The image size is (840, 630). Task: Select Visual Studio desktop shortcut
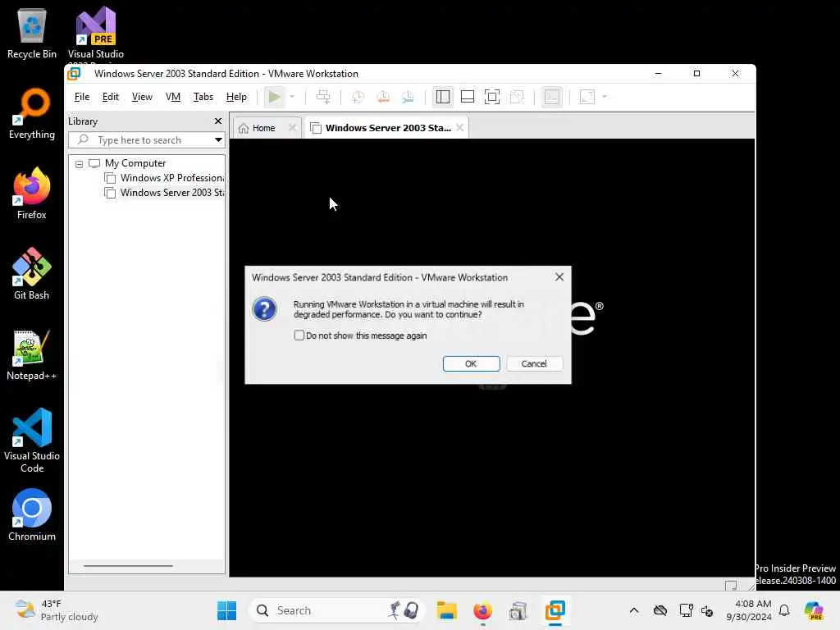point(96,33)
